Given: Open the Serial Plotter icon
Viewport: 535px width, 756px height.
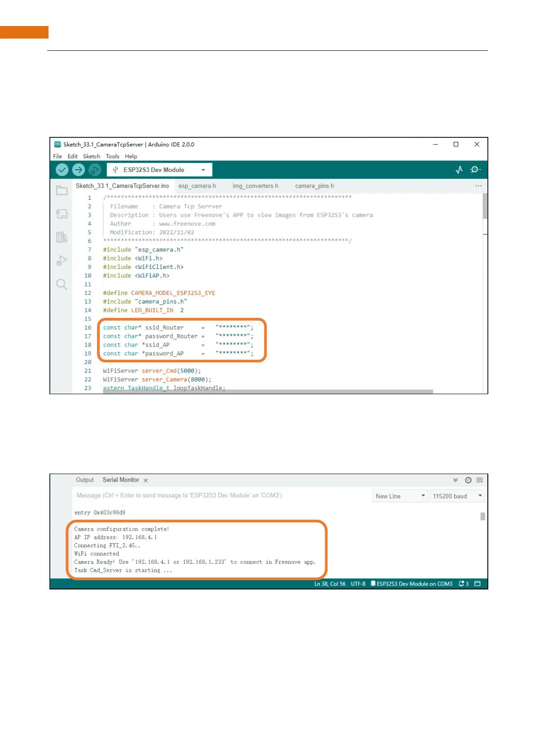Looking at the screenshot, I should [x=459, y=170].
